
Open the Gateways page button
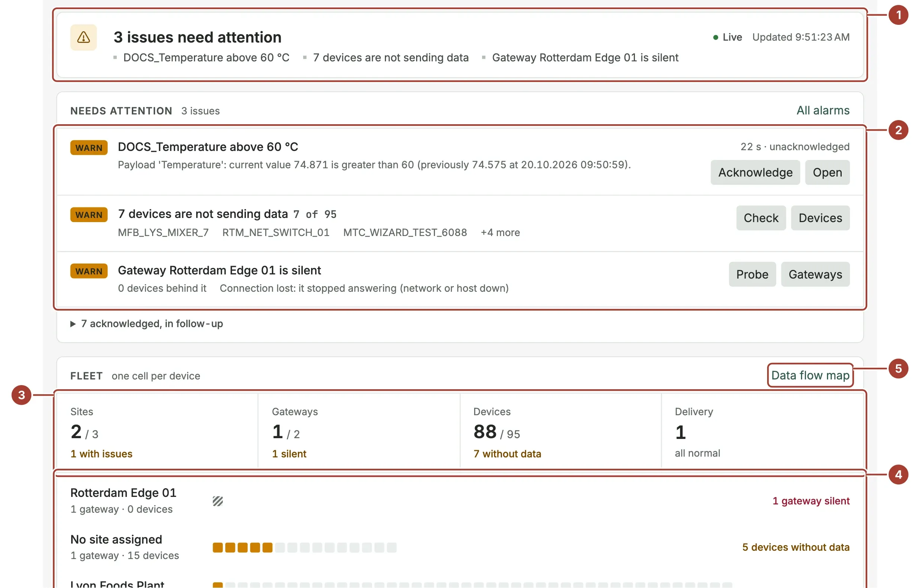tap(815, 274)
